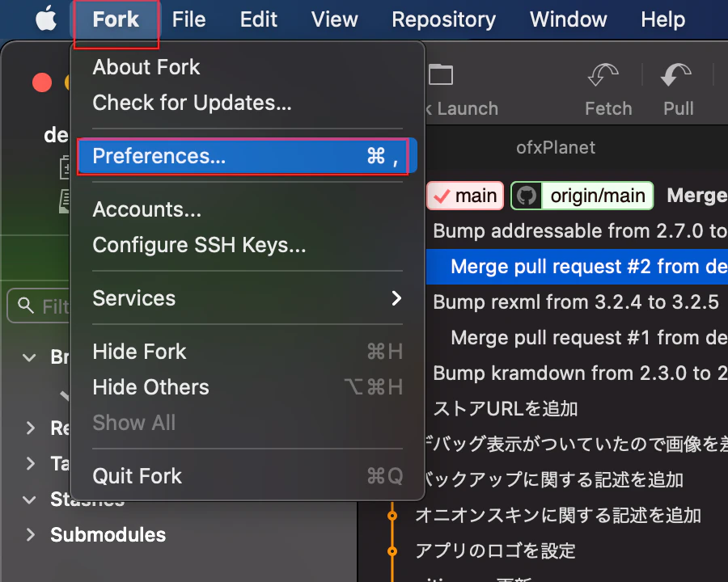Click the Pull toolbar icon
This screenshot has height=582, width=728.
tap(676, 75)
